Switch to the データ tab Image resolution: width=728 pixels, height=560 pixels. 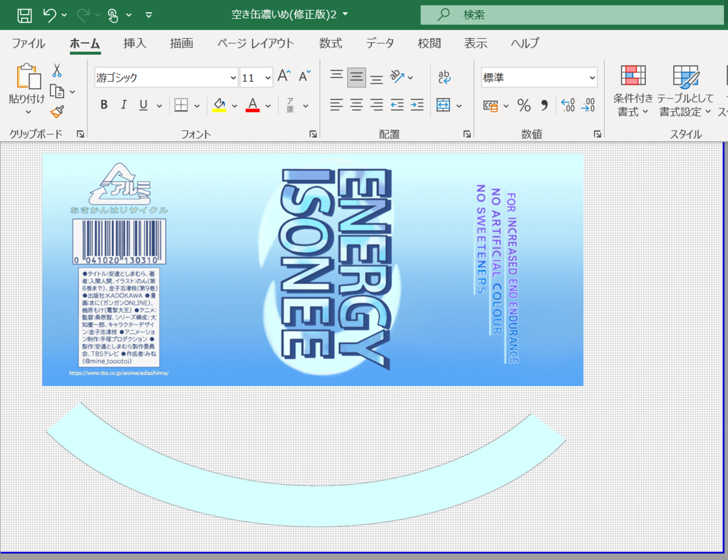click(x=380, y=43)
